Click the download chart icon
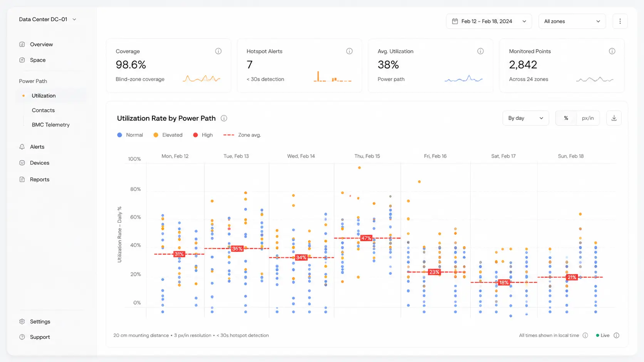The image size is (644, 362). point(614,118)
